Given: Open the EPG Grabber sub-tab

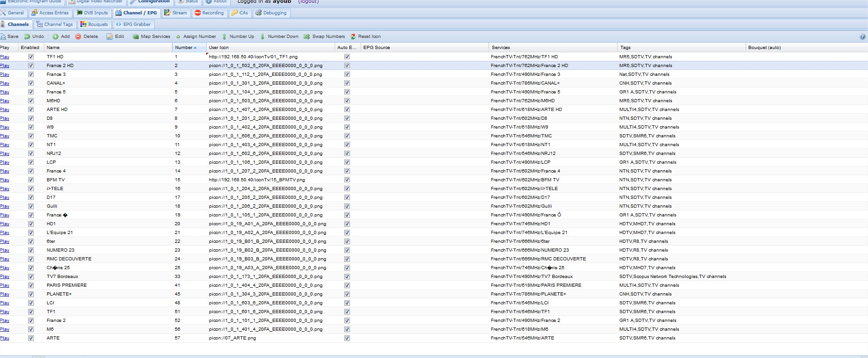Looking at the screenshot, I should [133, 25].
